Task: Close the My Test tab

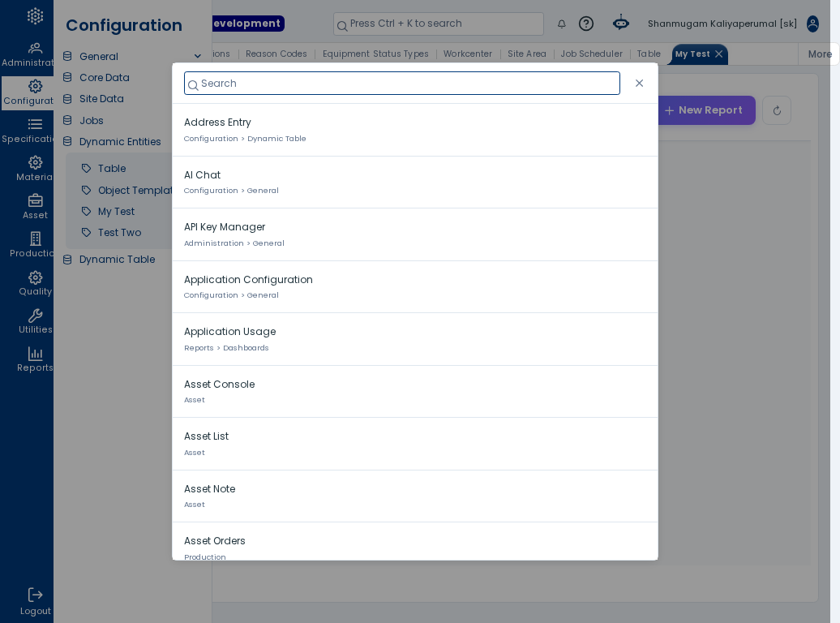Action: tap(719, 54)
